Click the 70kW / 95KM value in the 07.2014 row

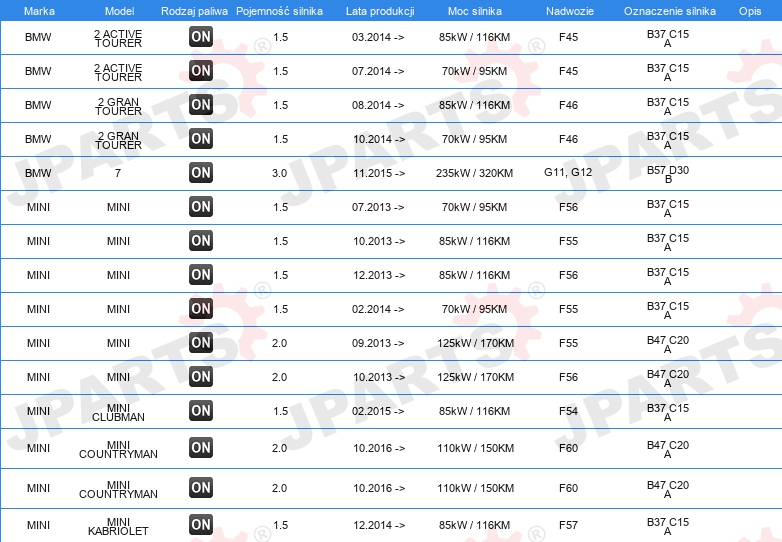475,71
